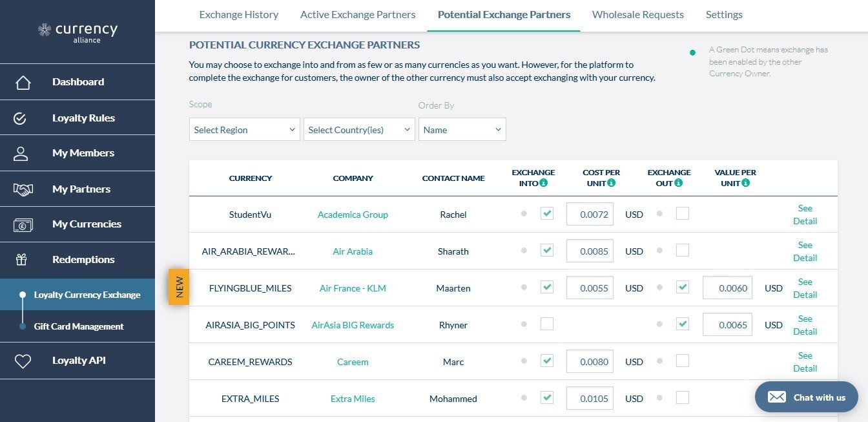Screen dimensions: 868x422
Task: Click the Dashboard house icon
Action: click(x=23, y=82)
